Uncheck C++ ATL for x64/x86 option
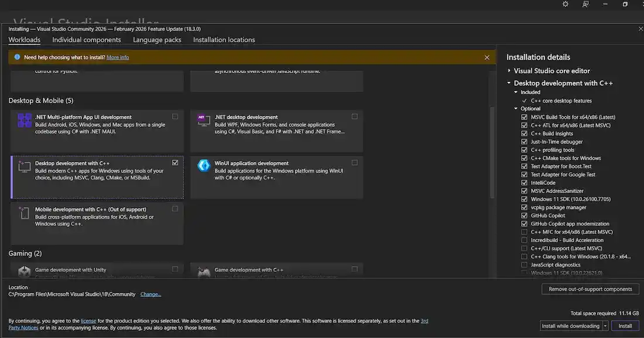Screen dimensions: 644x338 click(524, 125)
